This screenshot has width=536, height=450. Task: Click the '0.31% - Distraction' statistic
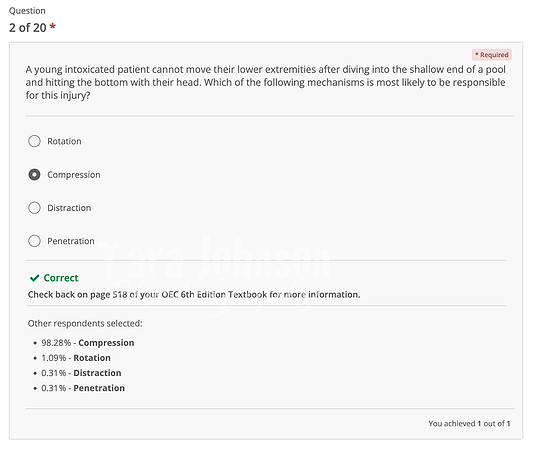[x=81, y=373]
